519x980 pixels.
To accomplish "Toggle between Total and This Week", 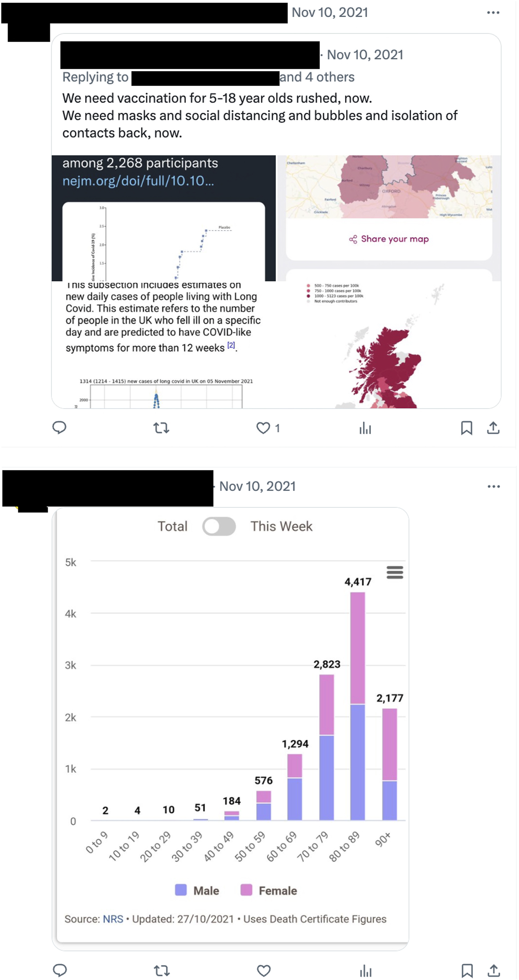I will click(219, 527).
